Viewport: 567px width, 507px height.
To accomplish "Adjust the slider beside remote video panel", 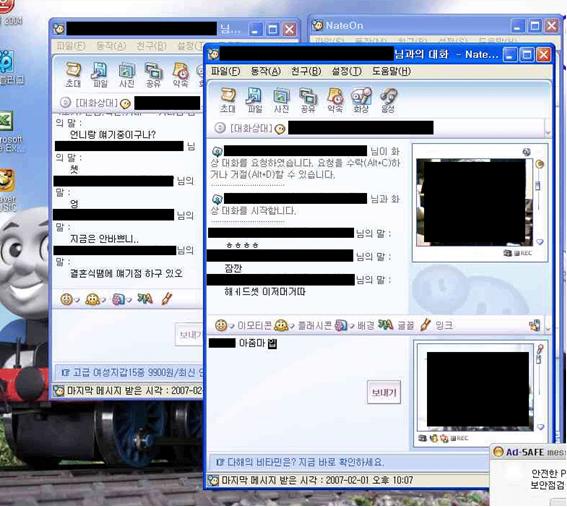I will (x=538, y=186).
